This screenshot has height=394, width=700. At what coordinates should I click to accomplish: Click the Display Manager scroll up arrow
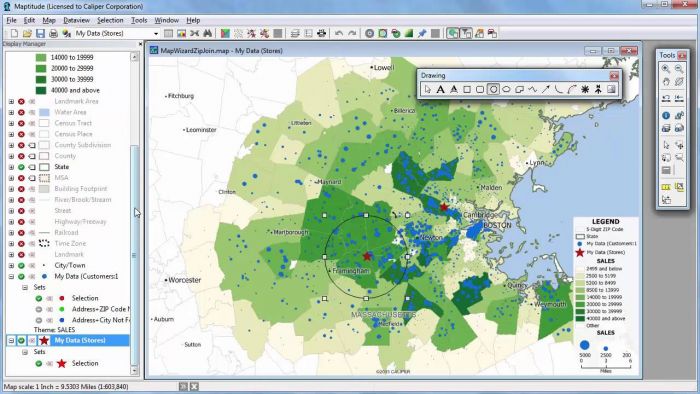point(134,57)
